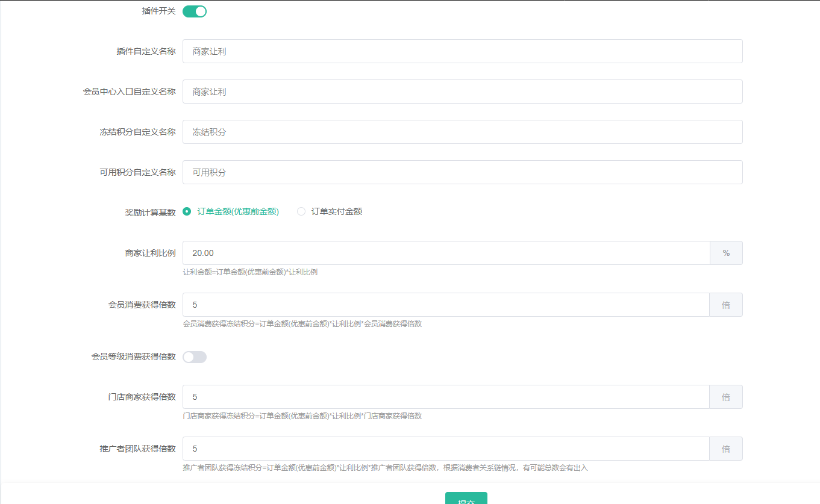Select the 订单金额(优惠前金额) radio option
This screenshot has height=504, width=820.
(x=187, y=211)
